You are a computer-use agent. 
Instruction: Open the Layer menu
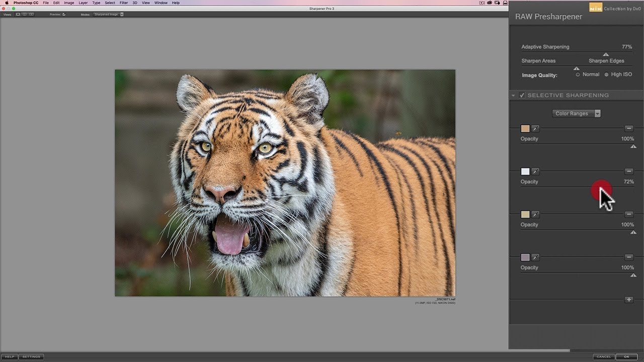83,3
